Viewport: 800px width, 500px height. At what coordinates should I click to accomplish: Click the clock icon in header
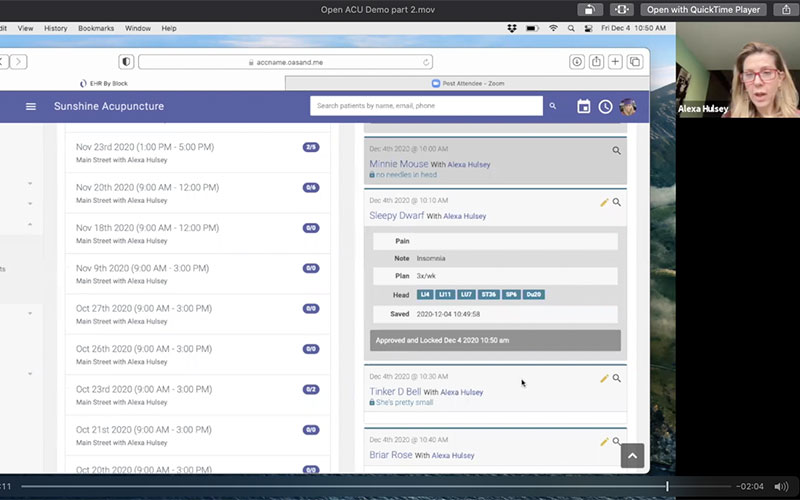pos(606,106)
